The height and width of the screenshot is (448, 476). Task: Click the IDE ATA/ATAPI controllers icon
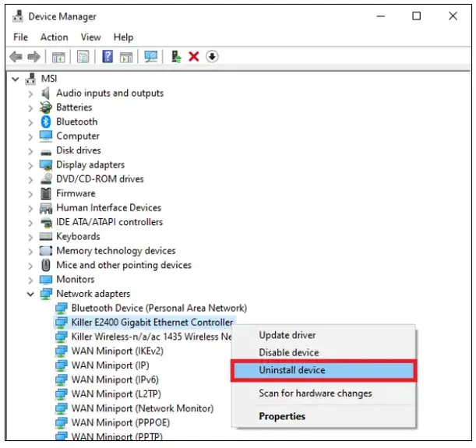point(46,223)
